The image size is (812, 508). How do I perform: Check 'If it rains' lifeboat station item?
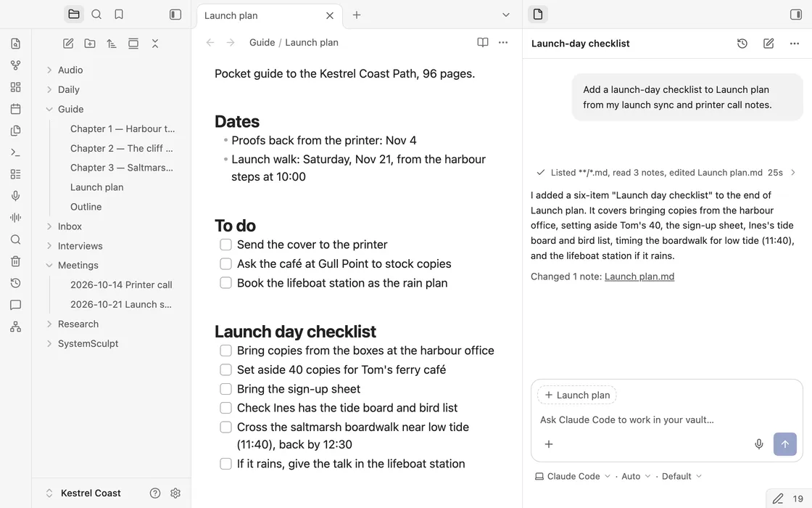225,464
